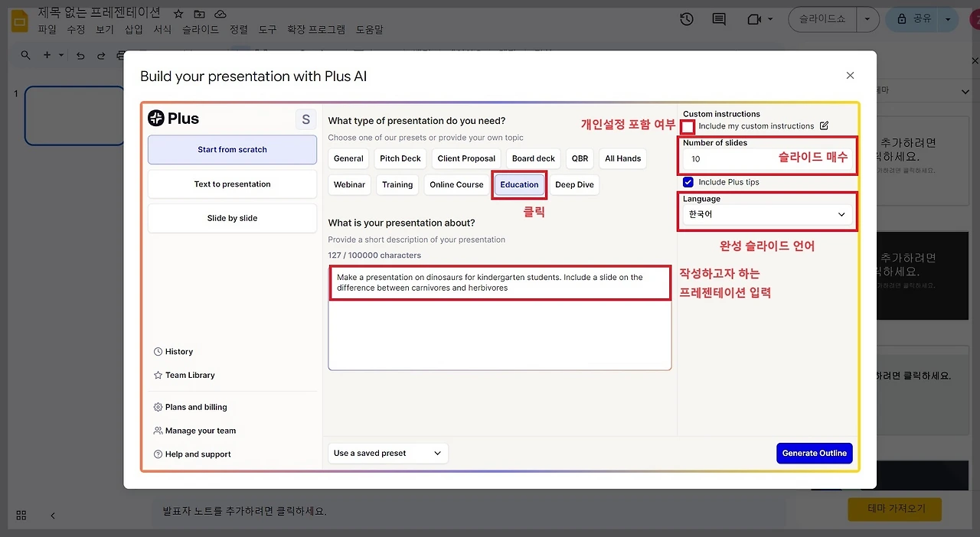Image resolution: width=980 pixels, height=537 pixels.
Task: Open the Language dropdown showing 한국어
Action: 767,215
